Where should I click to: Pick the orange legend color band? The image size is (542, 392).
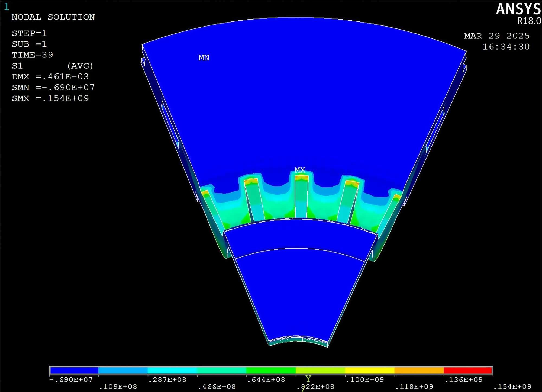(419, 370)
